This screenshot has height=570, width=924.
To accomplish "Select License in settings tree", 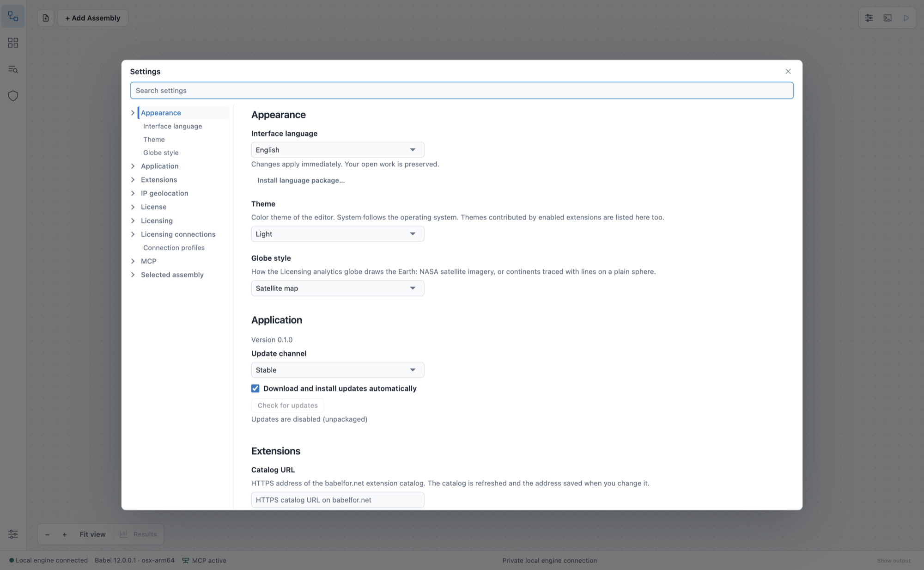I will [153, 207].
